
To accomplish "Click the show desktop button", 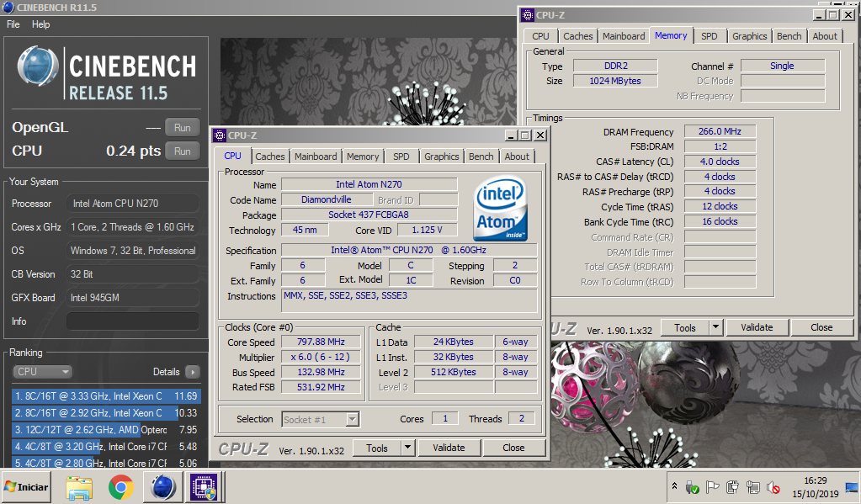I will click(852, 487).
